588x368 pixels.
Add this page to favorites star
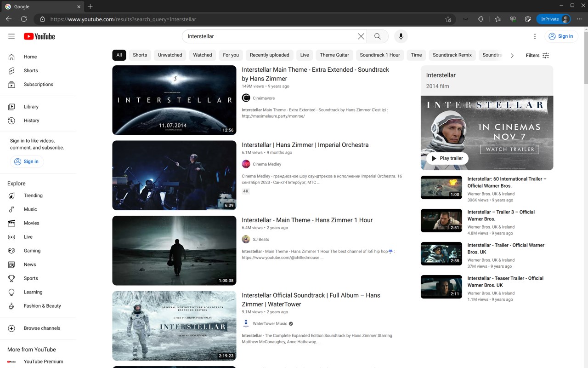point(448,19)
